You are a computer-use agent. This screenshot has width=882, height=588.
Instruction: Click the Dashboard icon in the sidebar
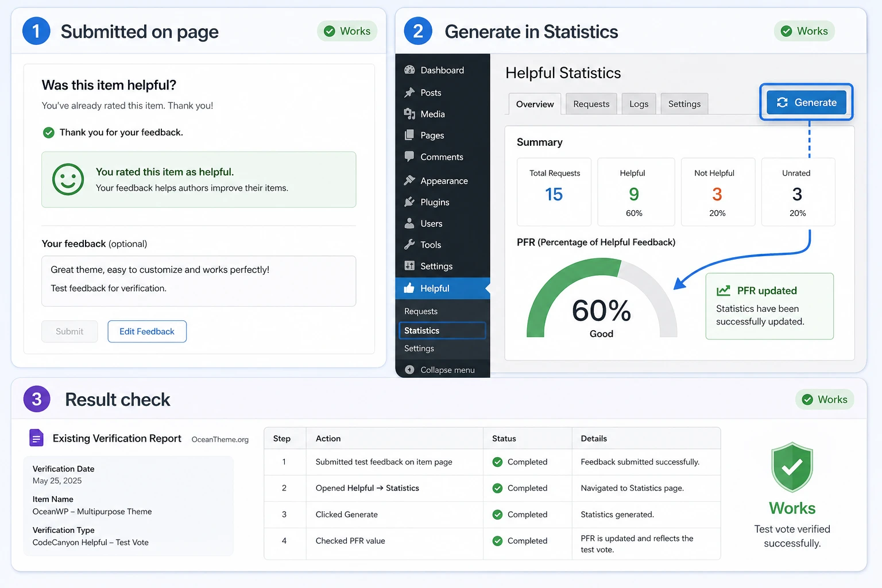click(x=409, y=70)
